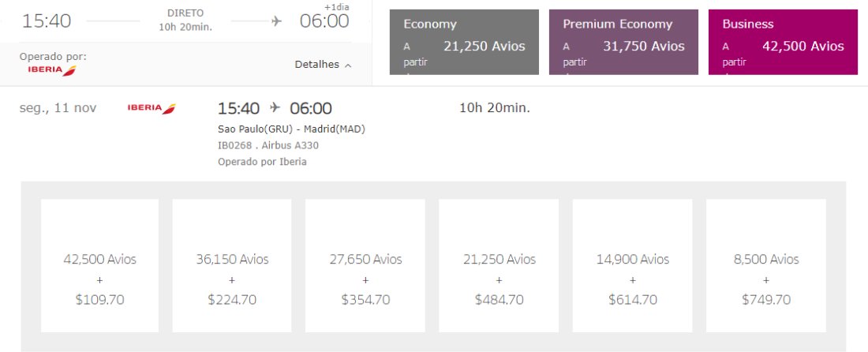Viewport: 868px width, 352px height.
Task: Click the Iberia logo under 'Operado por'
Action: pyautogui.click(x=51, y=70)
